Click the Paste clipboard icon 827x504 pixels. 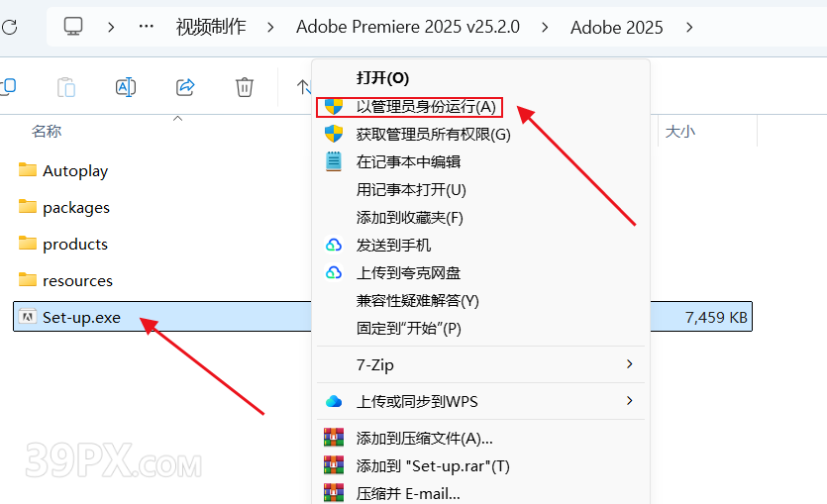[66, 87]
